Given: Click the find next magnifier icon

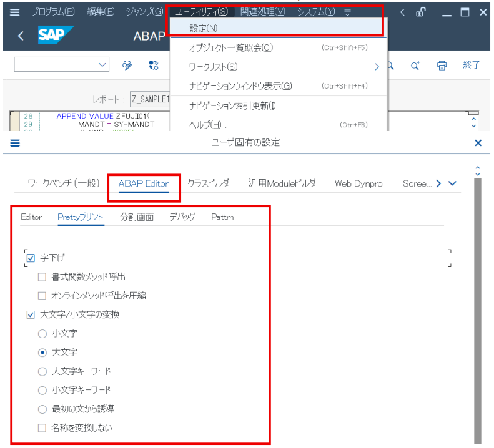Looking at the screenshot, I should pos(415,65).
